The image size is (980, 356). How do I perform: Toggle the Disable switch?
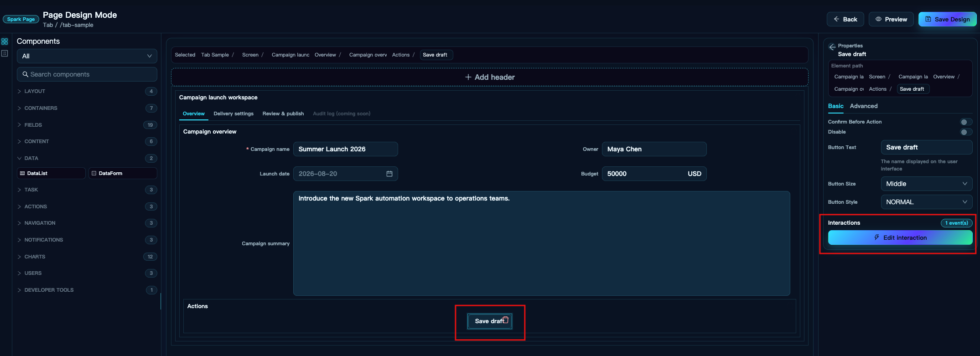point(966,132)
